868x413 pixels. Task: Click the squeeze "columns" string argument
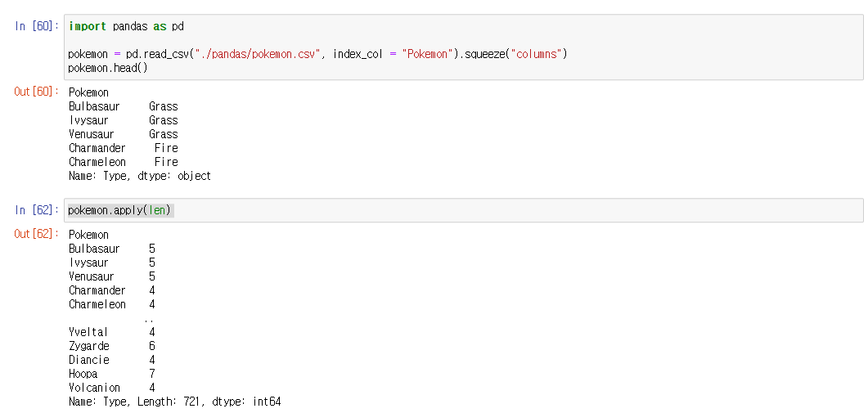[x=536, y=54]
